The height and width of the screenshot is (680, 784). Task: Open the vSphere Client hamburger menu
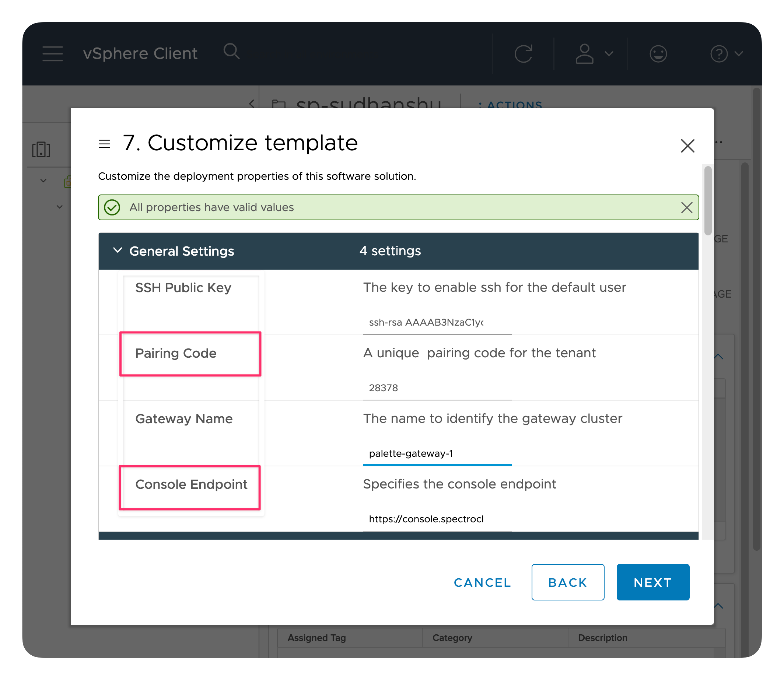tap(52, 53)
